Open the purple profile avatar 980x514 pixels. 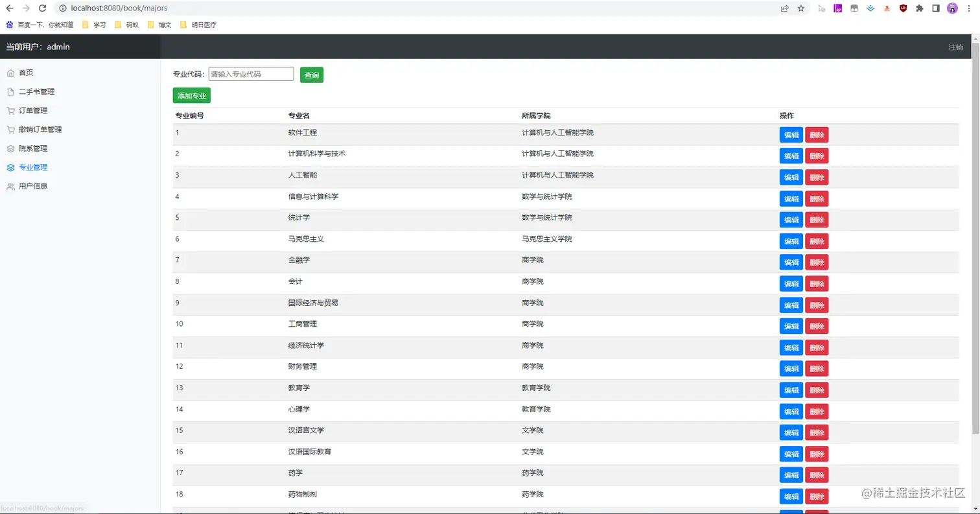click(x=952, y=8)
